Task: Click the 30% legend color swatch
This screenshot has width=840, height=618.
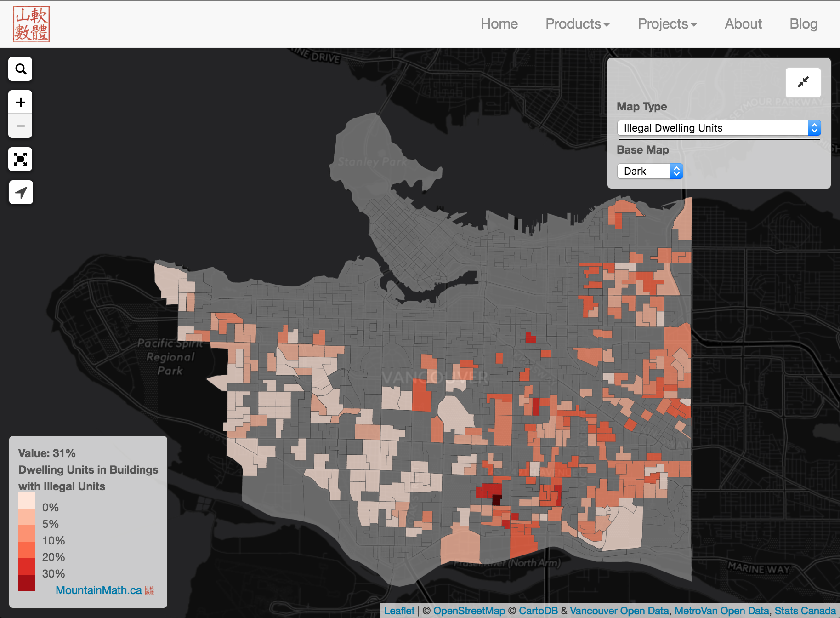Action: [27, 566]
